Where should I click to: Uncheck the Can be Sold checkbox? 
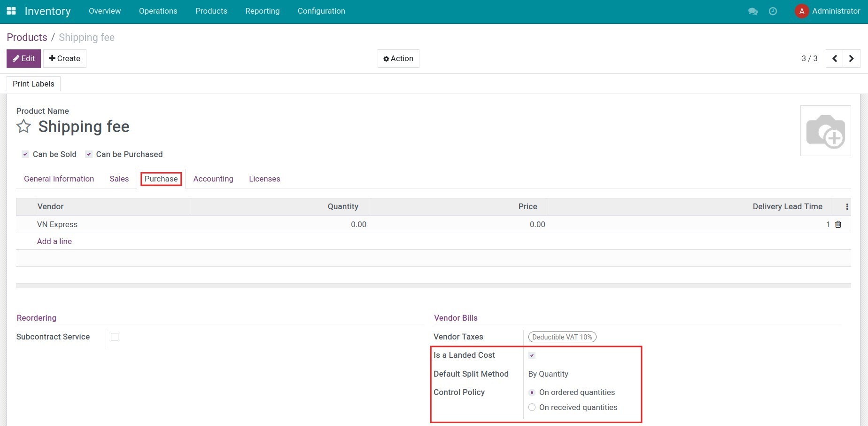click(x=25, y=154)
